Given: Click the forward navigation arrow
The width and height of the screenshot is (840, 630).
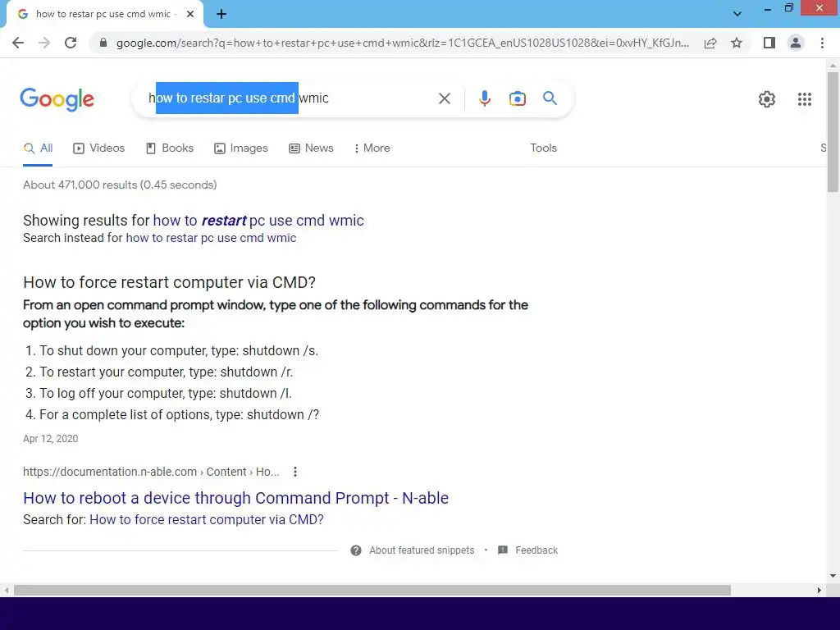Looking at the screenshot, I should click(x=44, y=43).
